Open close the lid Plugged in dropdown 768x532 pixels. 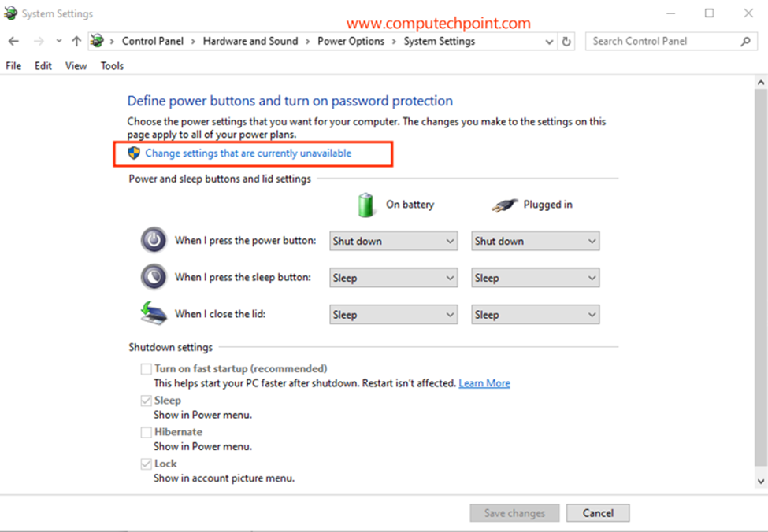pos(536,314)
